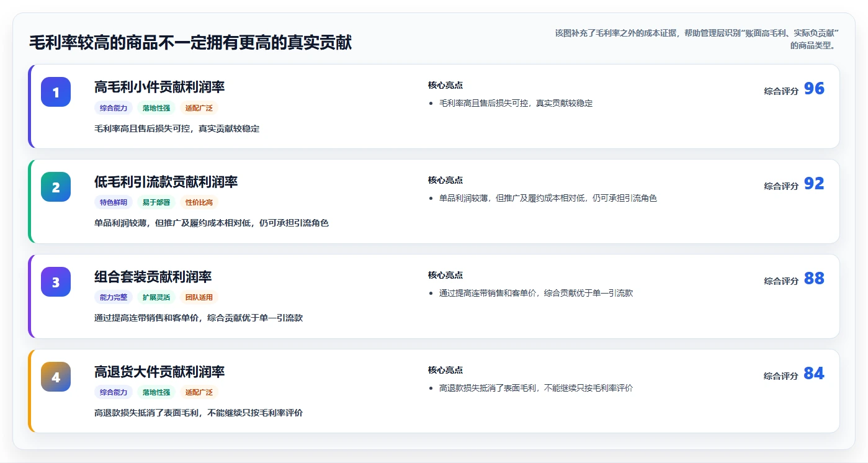Click the 适配广泛 tag in the 高退货大件 card
The width and height of the screenshot is (868, 463).
(199, 392)
